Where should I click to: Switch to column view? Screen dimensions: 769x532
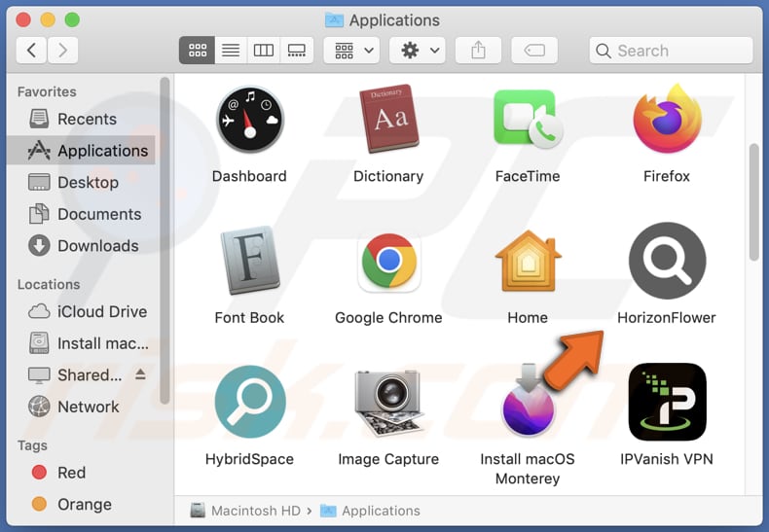point(264,50)
